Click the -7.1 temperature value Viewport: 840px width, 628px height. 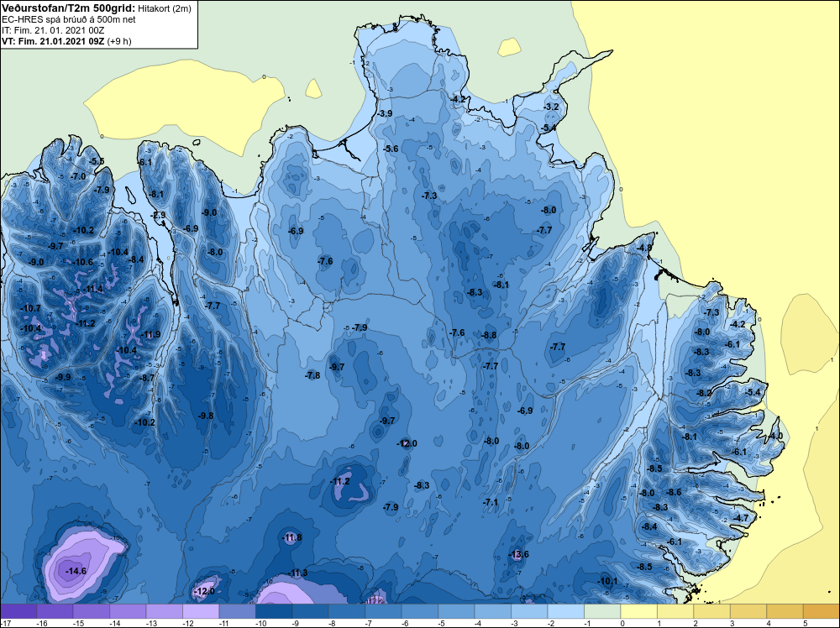[x=491, y=502]
